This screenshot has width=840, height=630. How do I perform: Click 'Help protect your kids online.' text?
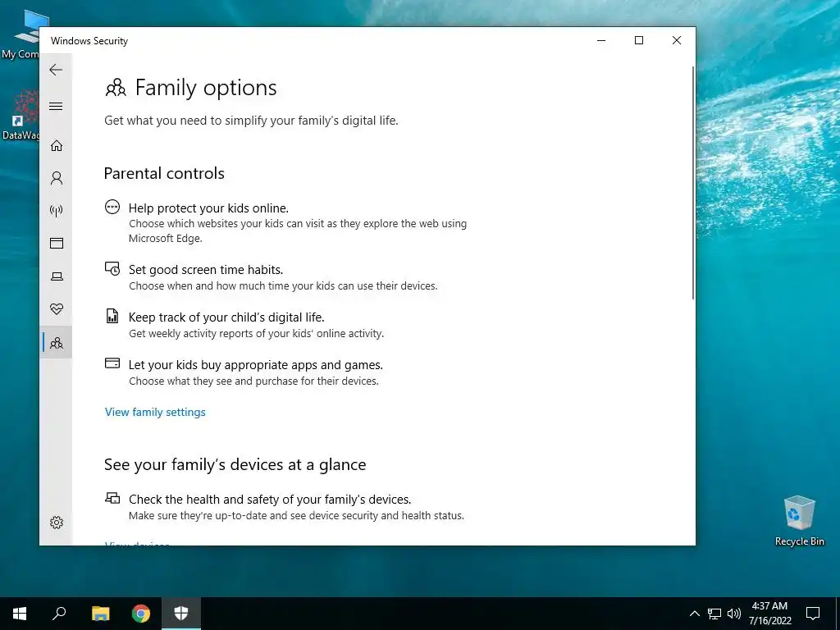point(208,208)
